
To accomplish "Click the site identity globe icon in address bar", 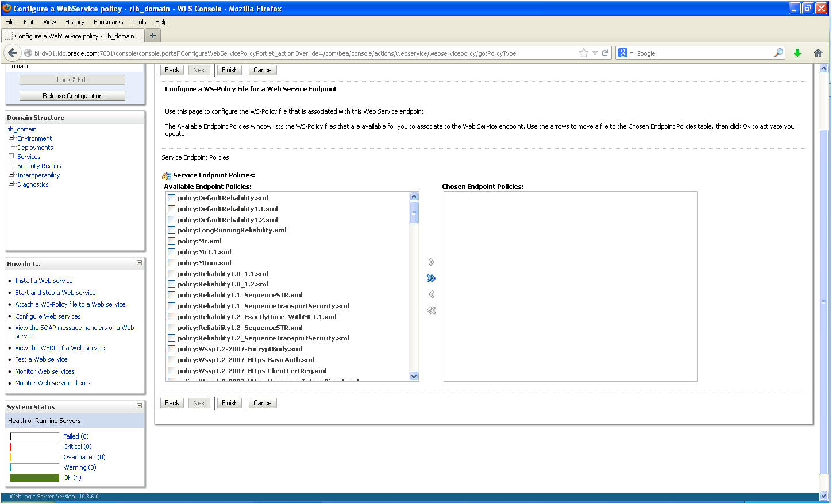I will [x=28, y=53].
